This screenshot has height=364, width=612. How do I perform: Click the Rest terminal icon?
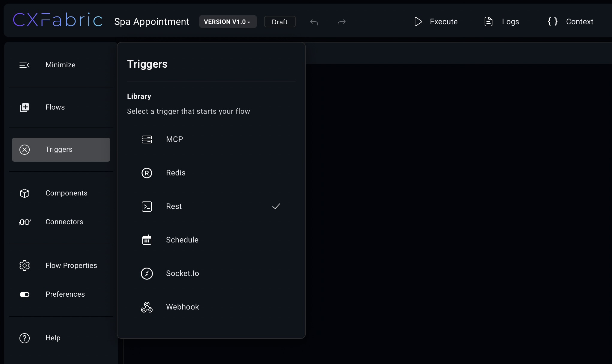point(147,207)
